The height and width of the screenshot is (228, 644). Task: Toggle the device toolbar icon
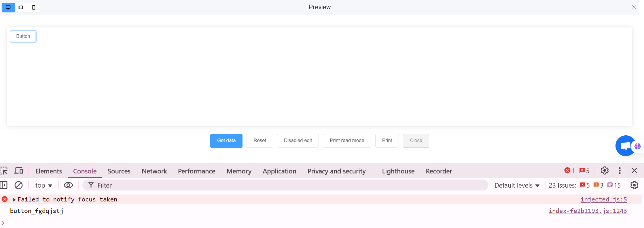tap(19, 171)
